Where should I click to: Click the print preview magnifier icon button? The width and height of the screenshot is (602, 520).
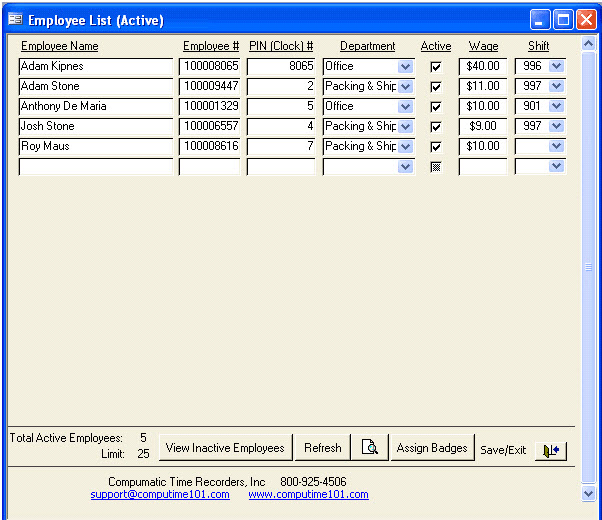click(370, 447)
